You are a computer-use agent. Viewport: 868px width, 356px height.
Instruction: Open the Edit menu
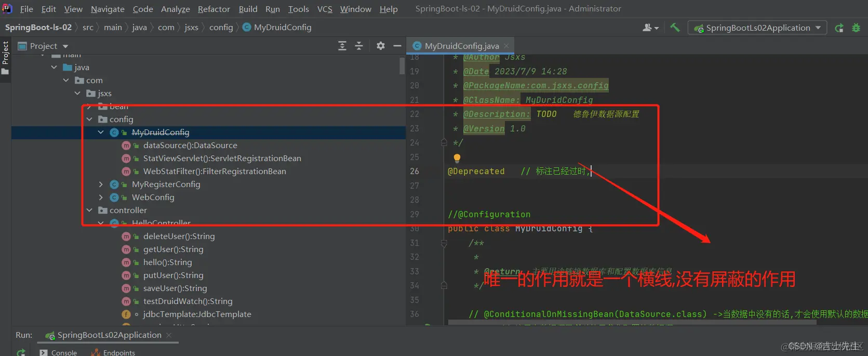tap(49, 9)
